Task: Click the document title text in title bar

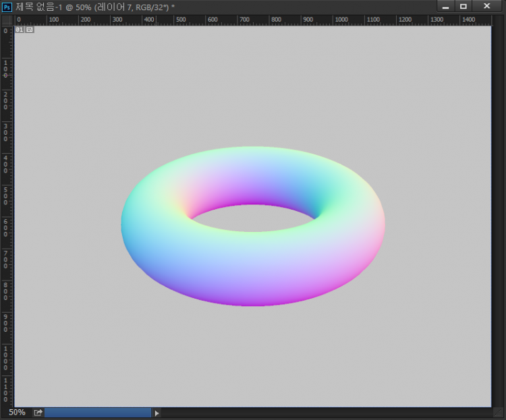Action: click(94, 7)
